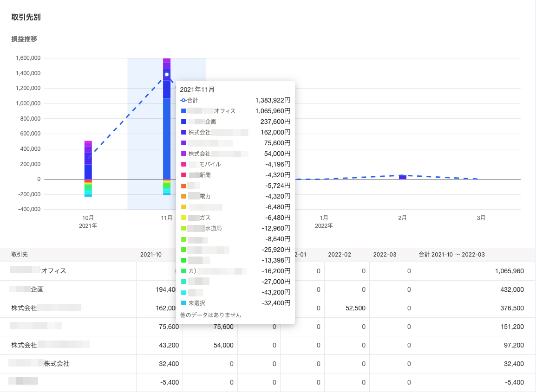Click the November 2021 data point marker
536x392 pixels.
coord(167,74)
